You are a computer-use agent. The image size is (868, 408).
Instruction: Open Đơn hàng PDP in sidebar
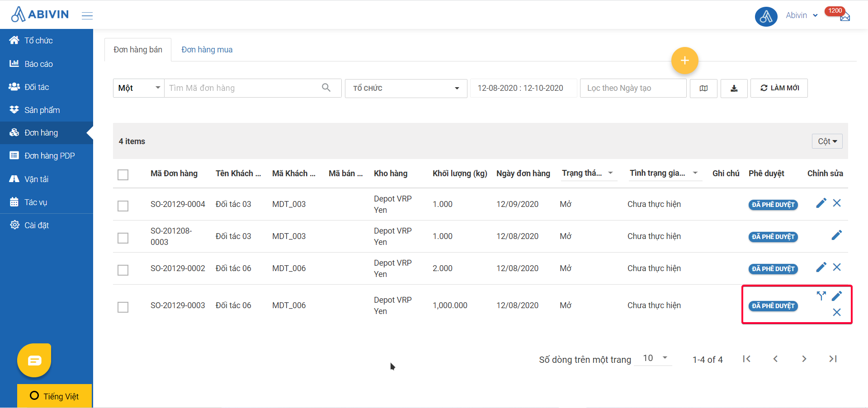[x=47, y=156]
